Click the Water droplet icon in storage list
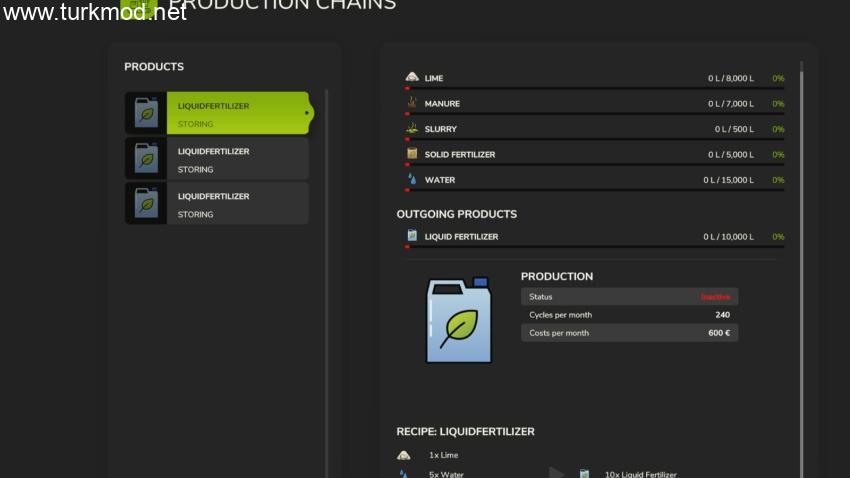 coord(412,179)
